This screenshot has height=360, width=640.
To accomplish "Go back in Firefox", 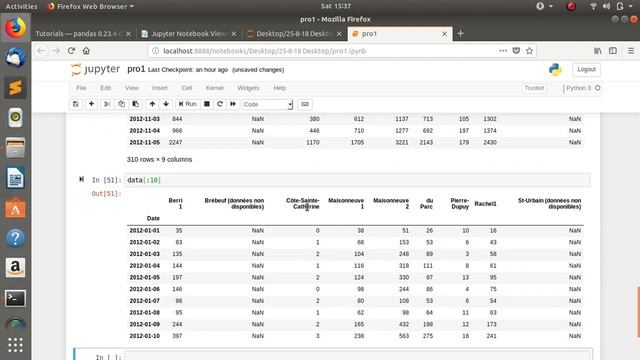I will click(x=41, y=51).
